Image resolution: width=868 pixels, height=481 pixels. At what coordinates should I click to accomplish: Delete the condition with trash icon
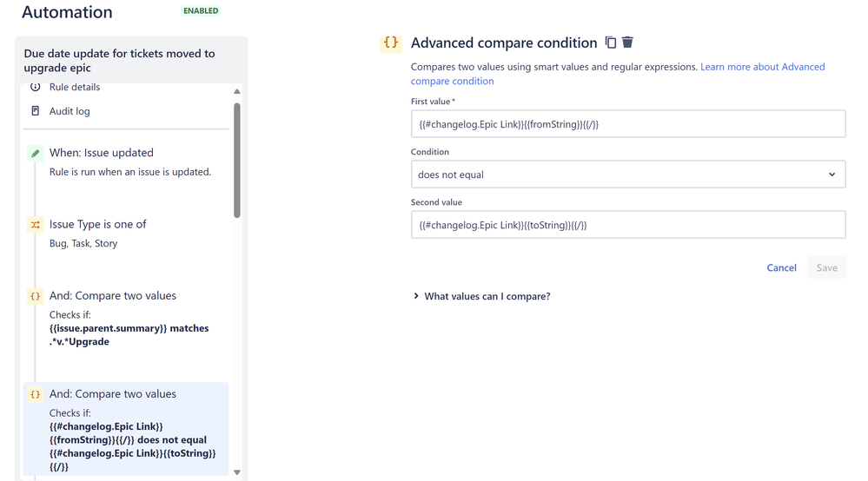click(x=627, y=42)
